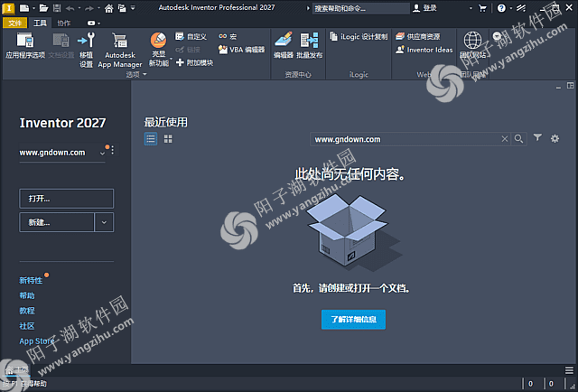Select the Tools (工具) ribbon tab
The image size is (578, 392).
click(x=40, y=23)
